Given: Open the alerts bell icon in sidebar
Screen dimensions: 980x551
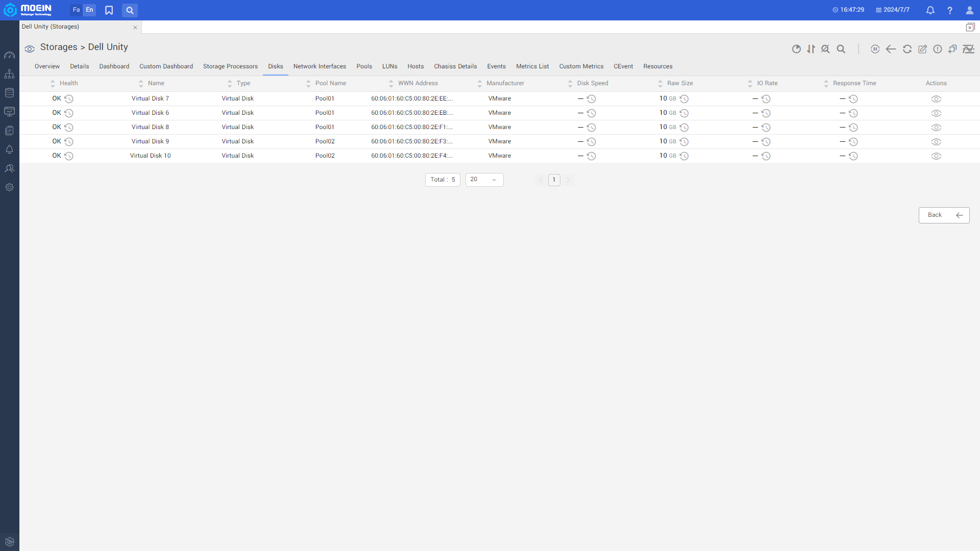Looking at the screenshot, I should click(x=9, y=149).
